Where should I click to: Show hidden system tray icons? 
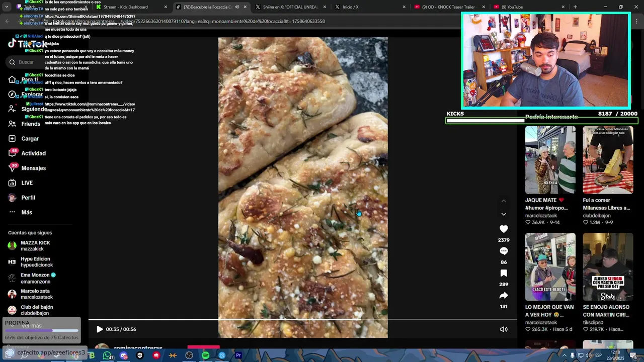pyautogui.click(x=564, y=355)
